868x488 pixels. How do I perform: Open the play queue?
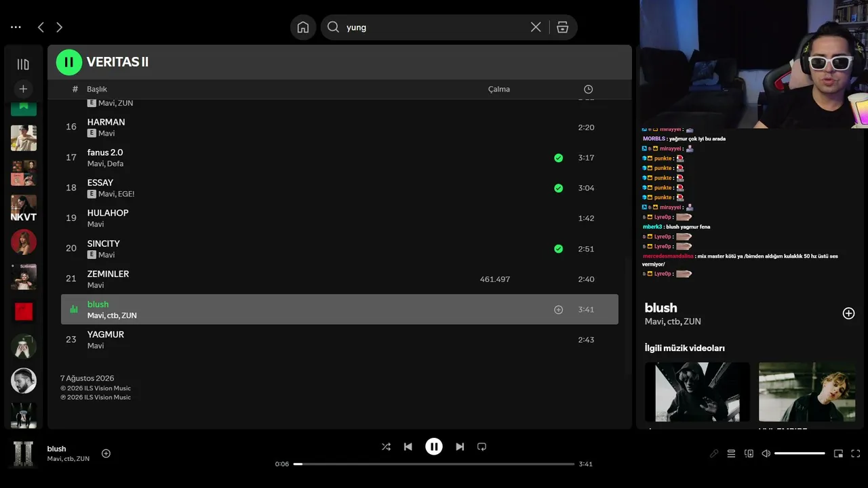tap(731, 453)
